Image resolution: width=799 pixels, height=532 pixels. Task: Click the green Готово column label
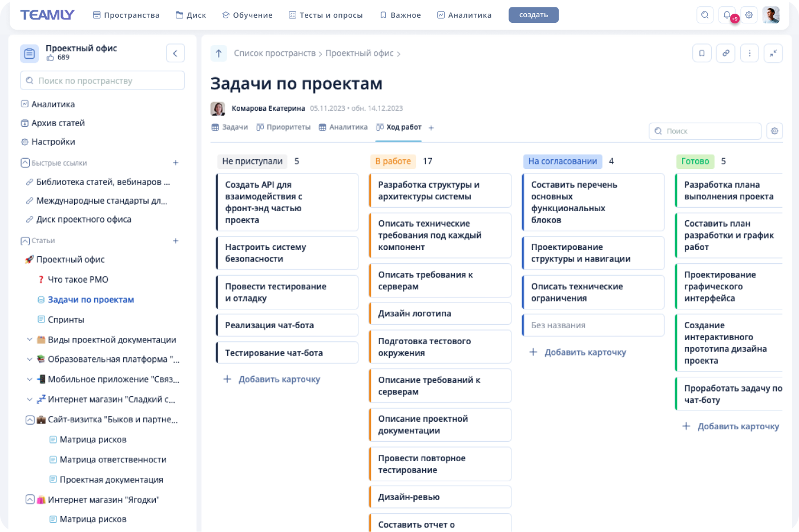(695, 161)
